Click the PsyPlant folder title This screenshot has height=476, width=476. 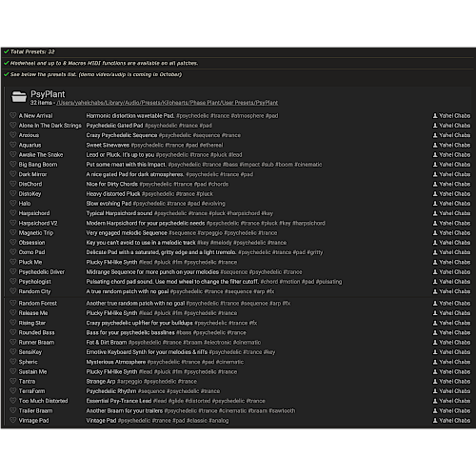click(x=48, y=94)
